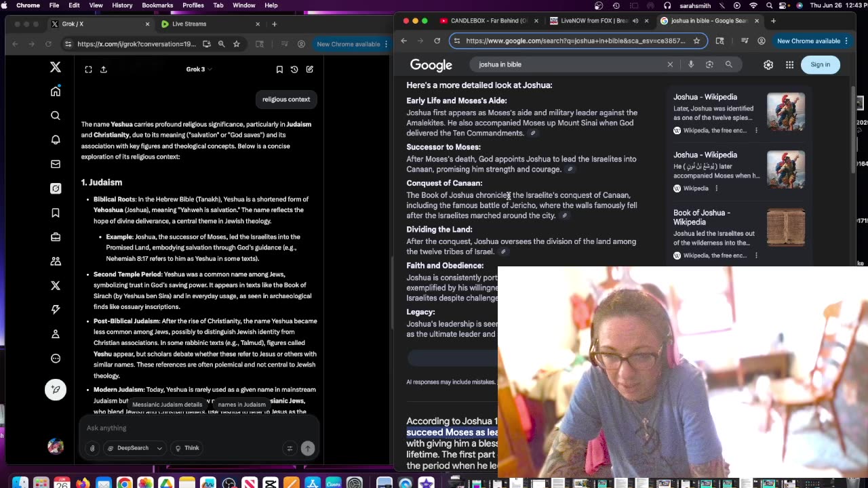Click Messianic Judaism details suggestion chip
This screenshot has height=488, width=868.
click(x=167, y=405)
